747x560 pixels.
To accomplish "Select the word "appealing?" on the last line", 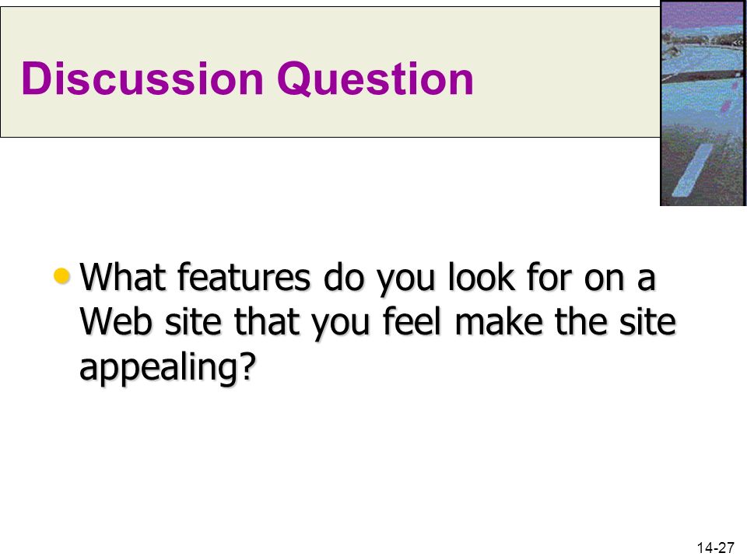I will [168, 367].
